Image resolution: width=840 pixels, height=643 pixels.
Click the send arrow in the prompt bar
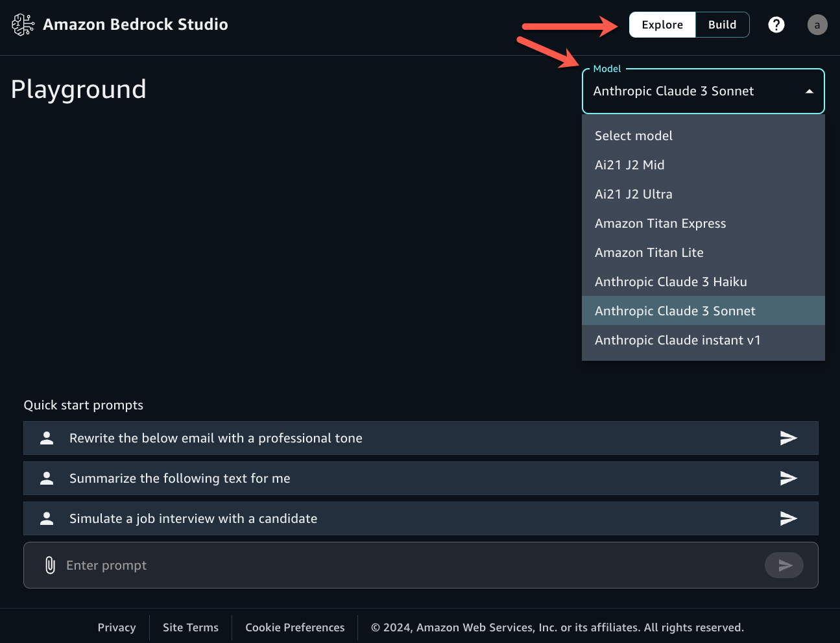[x=784, y=565]
